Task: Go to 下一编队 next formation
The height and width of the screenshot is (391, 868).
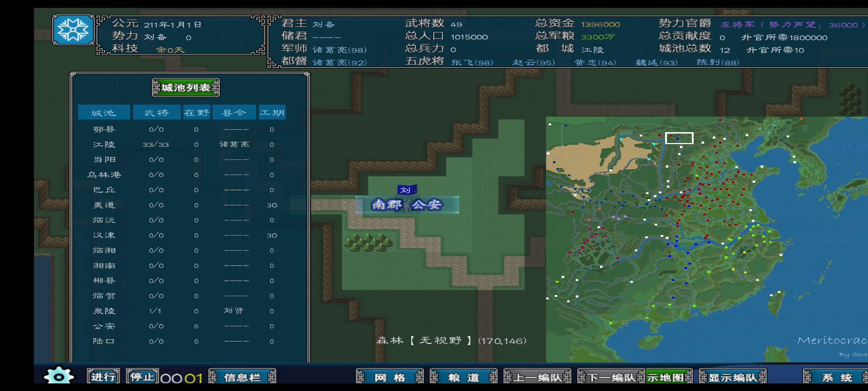Action: 611,377
